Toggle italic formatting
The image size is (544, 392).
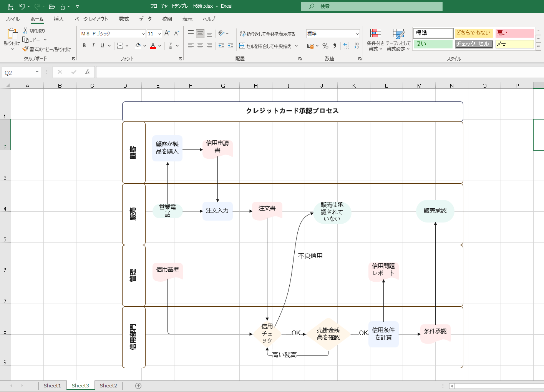point(93,46)
